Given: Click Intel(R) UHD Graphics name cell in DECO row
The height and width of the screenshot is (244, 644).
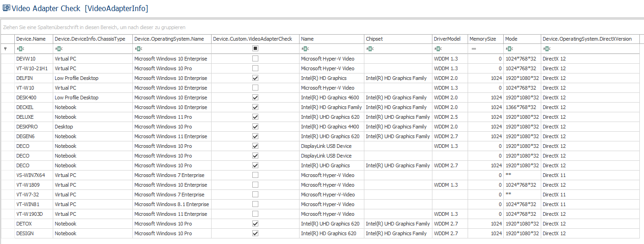Looking at the screenshot, I should 332,165.
